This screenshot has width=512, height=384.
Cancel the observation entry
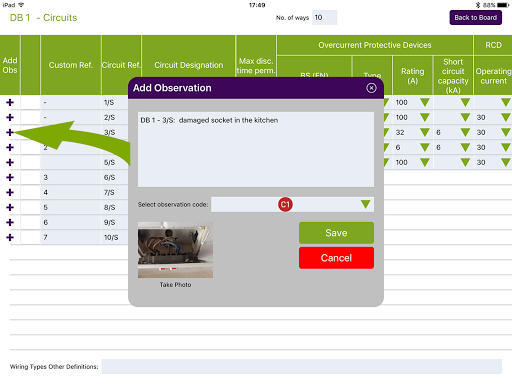(336, 258)
